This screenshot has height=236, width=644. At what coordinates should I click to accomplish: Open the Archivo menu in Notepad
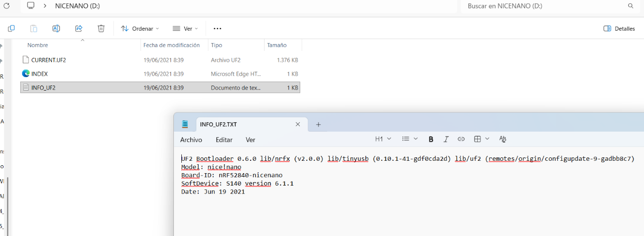coord(191,140)
